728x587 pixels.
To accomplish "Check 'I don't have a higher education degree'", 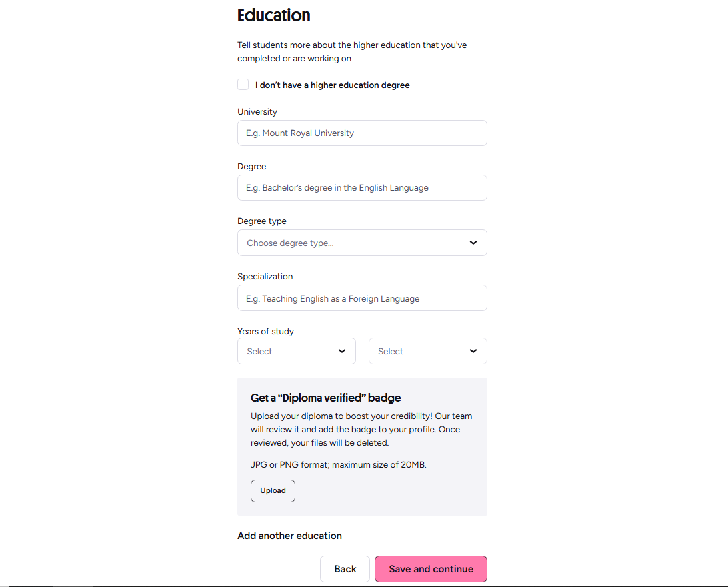I will 243,85.
